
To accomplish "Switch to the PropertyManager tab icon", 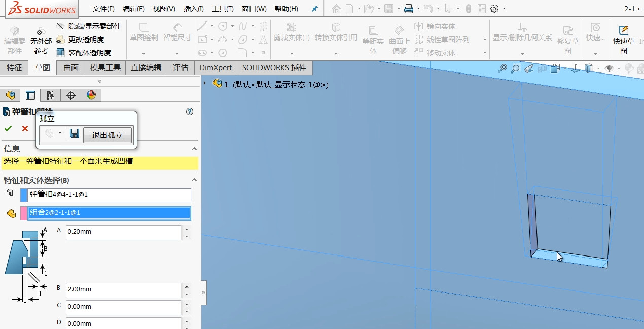I will click(30, 95).
